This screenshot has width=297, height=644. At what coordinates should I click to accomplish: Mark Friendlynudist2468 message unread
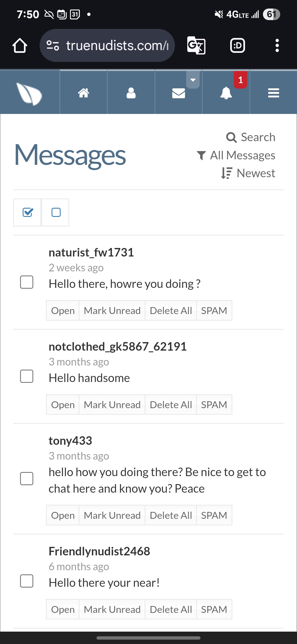[x=112, y=609]
